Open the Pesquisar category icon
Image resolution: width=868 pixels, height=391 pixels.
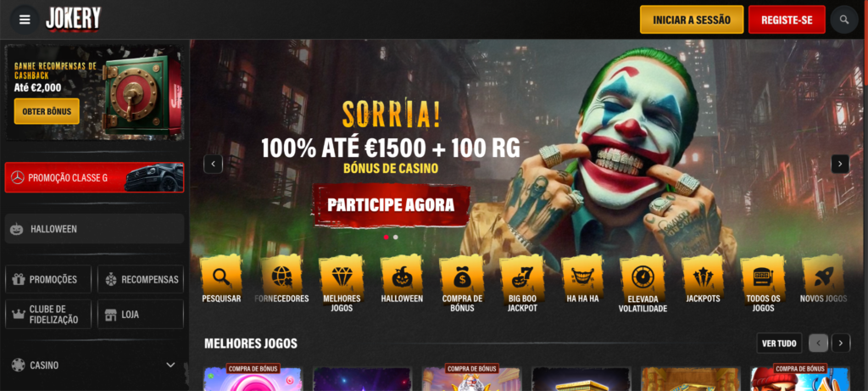221,275
